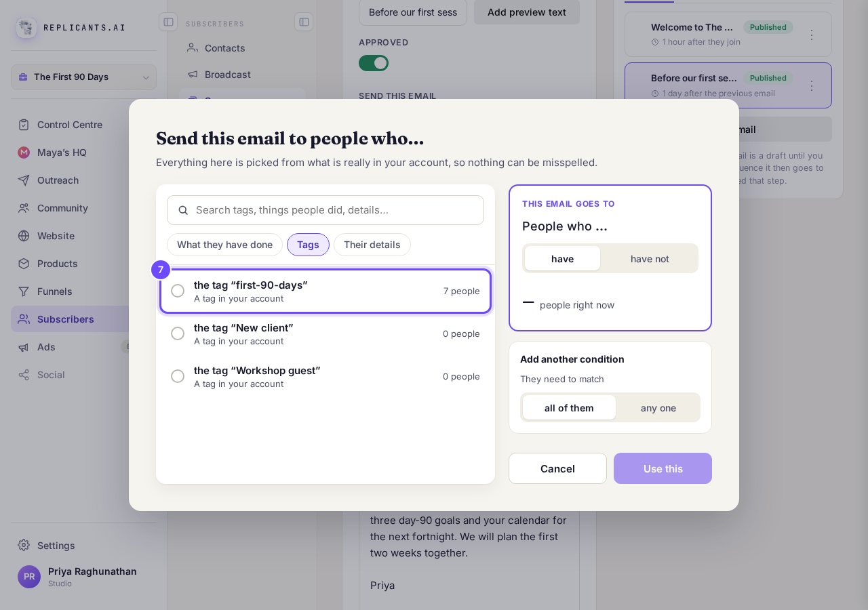Click the Contacts person icon
This screenshot has height=610, width=868.
193,47
